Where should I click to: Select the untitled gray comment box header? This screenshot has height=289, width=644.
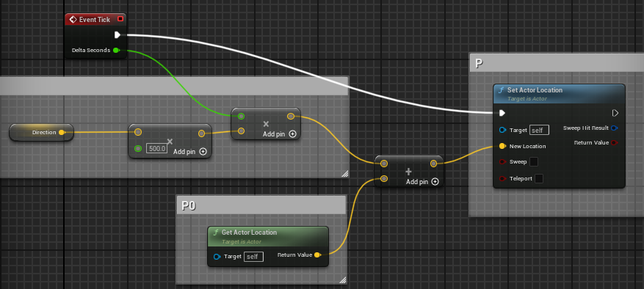pos(174,86)
